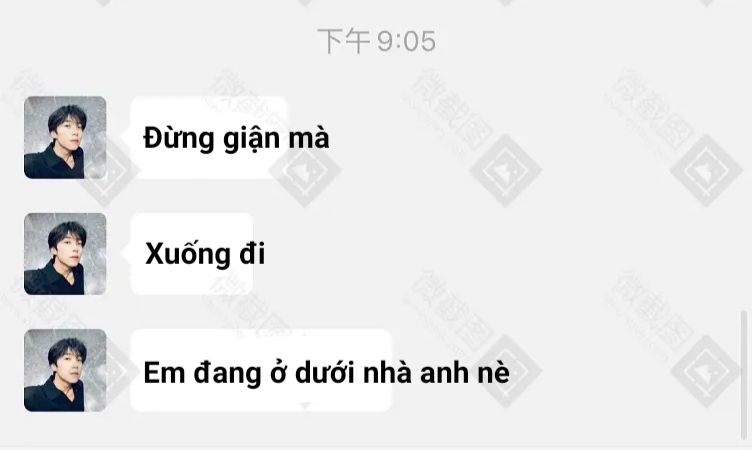The width and height of the screenshot is (752, 450).
Task: Click the word "nè" ending the last message
Action: pos(494,372)
